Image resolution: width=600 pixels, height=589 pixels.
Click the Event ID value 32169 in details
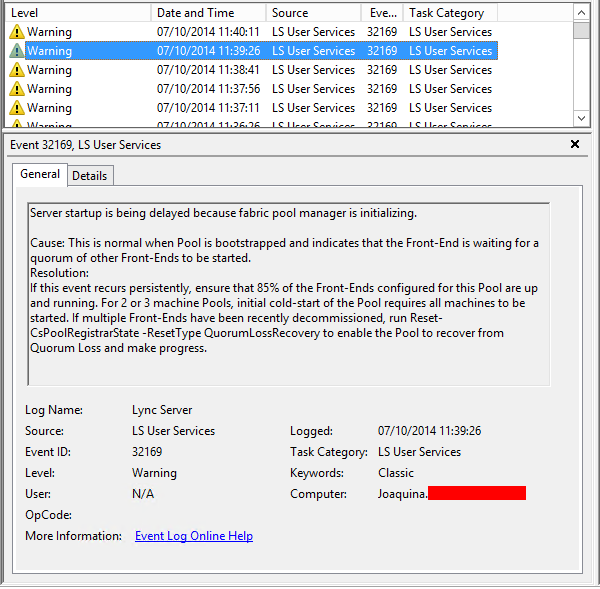pos(147,452)
